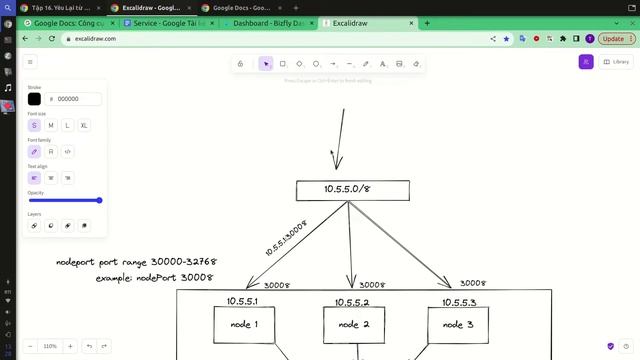Select the Rectangle tool
Image resolution: width=640 pixels, height=360 pixels.
pyautogui.click(x=282, y=64)
